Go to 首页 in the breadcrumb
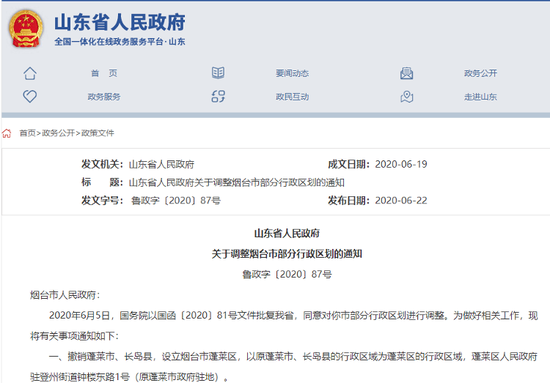The height and width of the screenshot is (383, 550). [27, 133]
